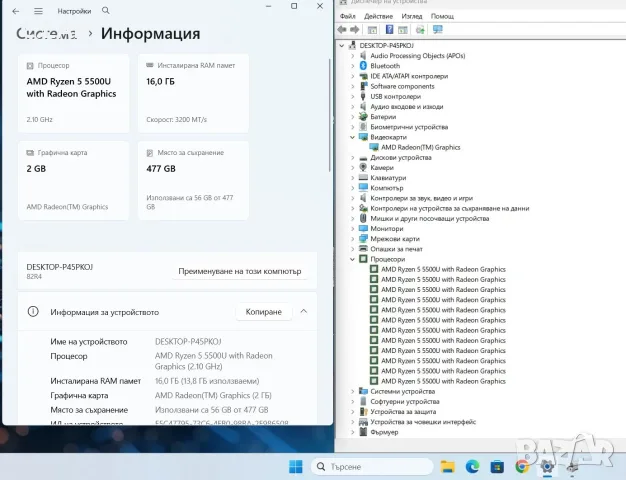
Task: Collapse the Видеокарти node
Action: (x=353, y=137)
